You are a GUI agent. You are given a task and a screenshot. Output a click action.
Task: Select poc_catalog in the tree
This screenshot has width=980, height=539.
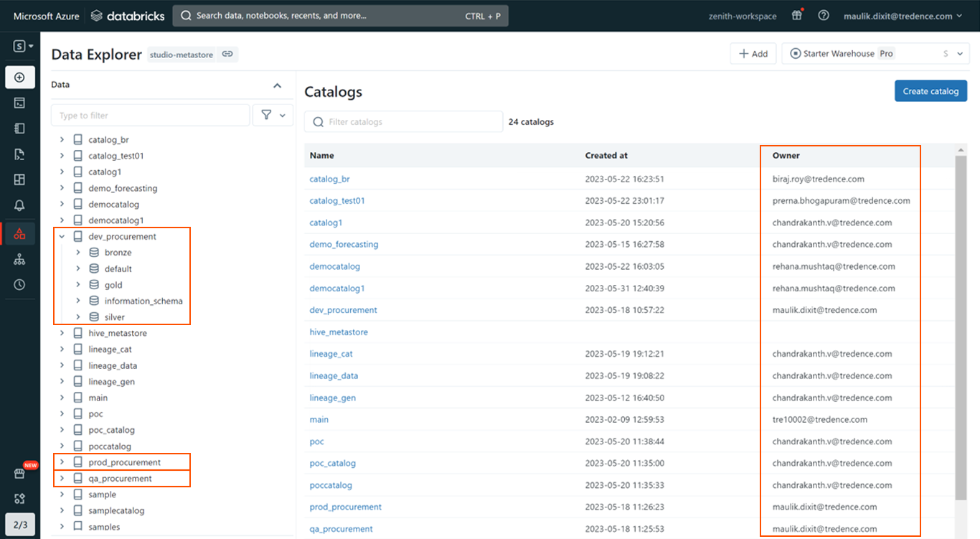pyautogui.click(x=111, y=430)
